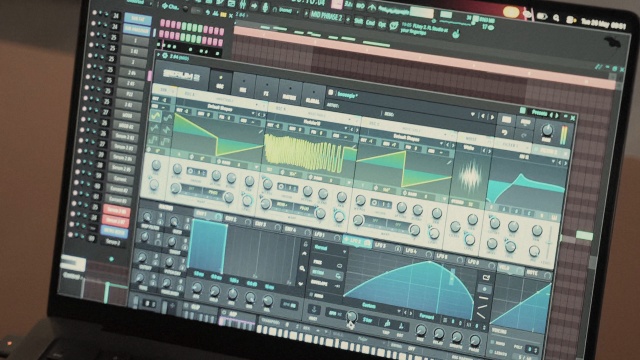Select ENVELOPE LFO trigger mode

(326, 283)
